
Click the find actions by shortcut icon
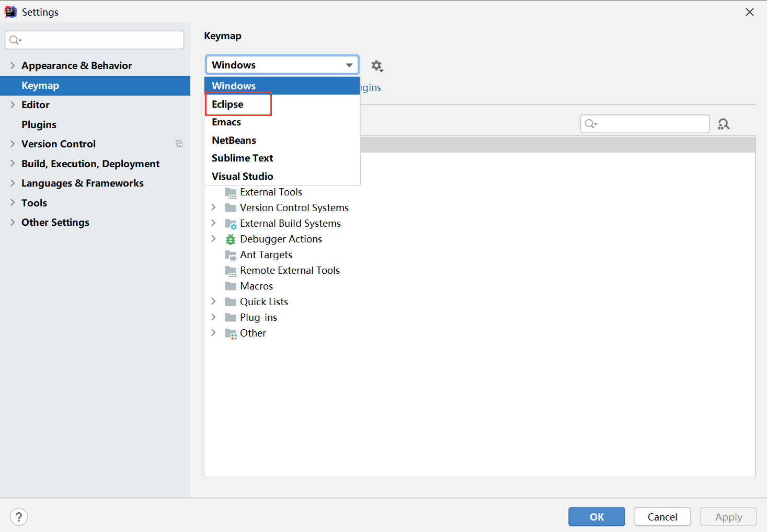(724, 124)
